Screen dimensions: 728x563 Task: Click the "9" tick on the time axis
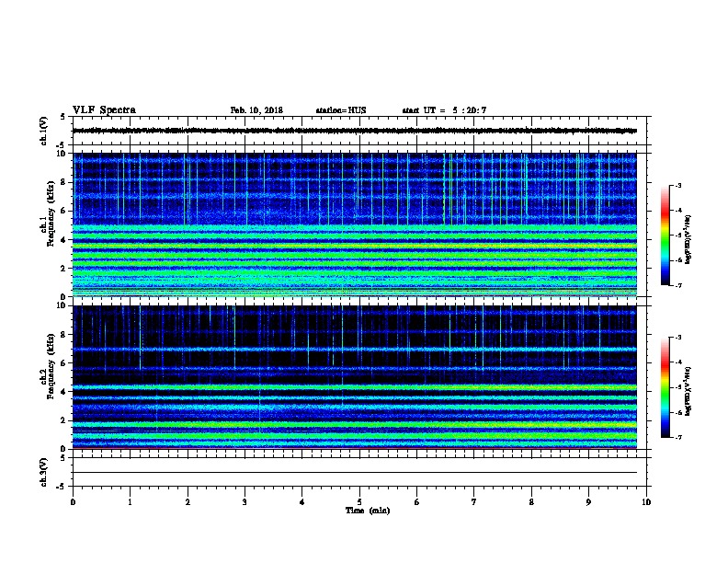(588, 502)
